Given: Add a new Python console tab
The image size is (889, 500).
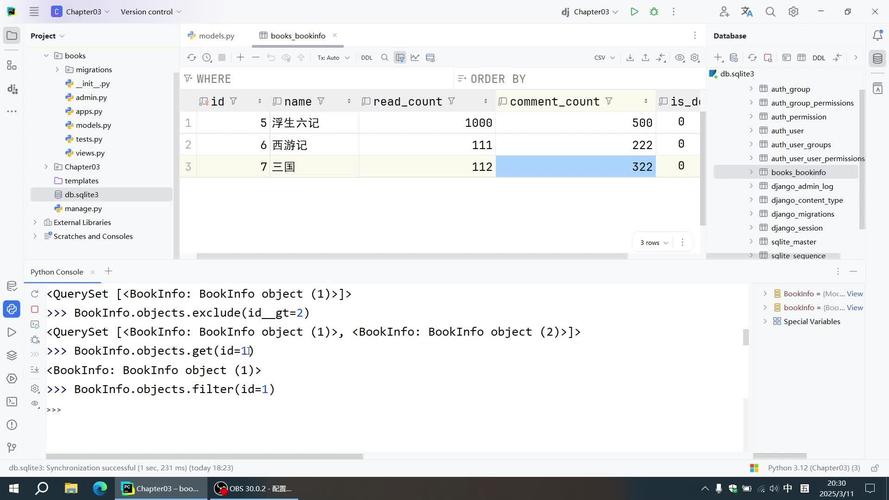Looking at the screenshot, I should click(108, 272).
